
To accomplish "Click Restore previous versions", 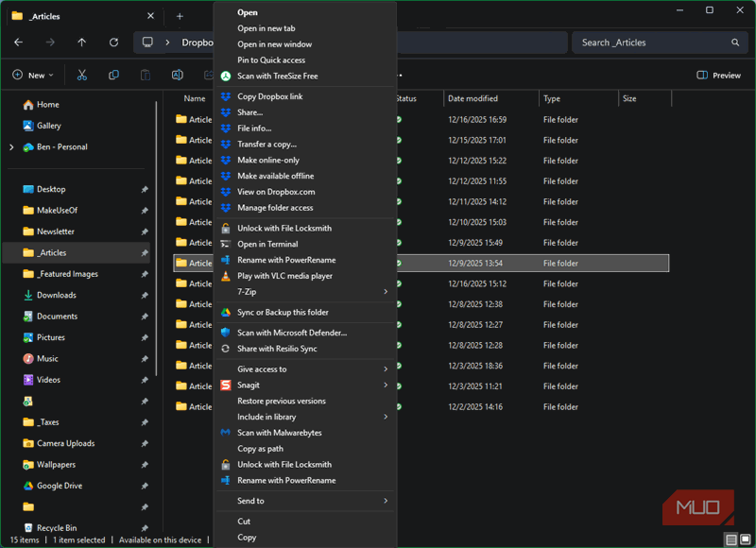I will coord(304,401).
